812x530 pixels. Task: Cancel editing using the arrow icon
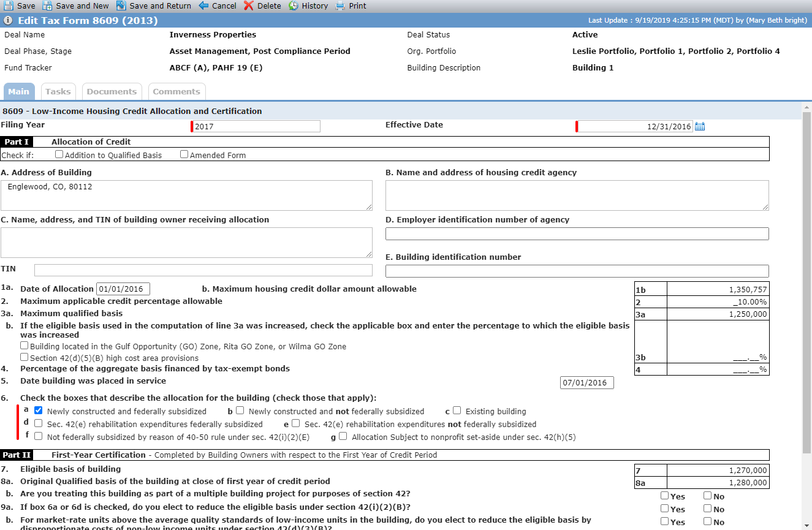click(x=203, y=6)
